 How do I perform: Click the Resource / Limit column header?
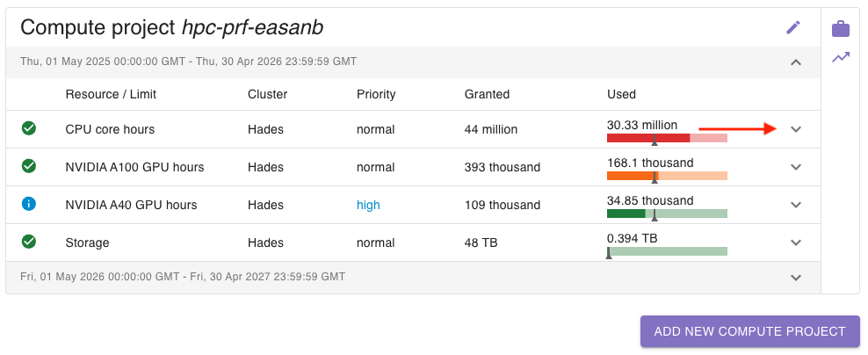click(111, 94)
